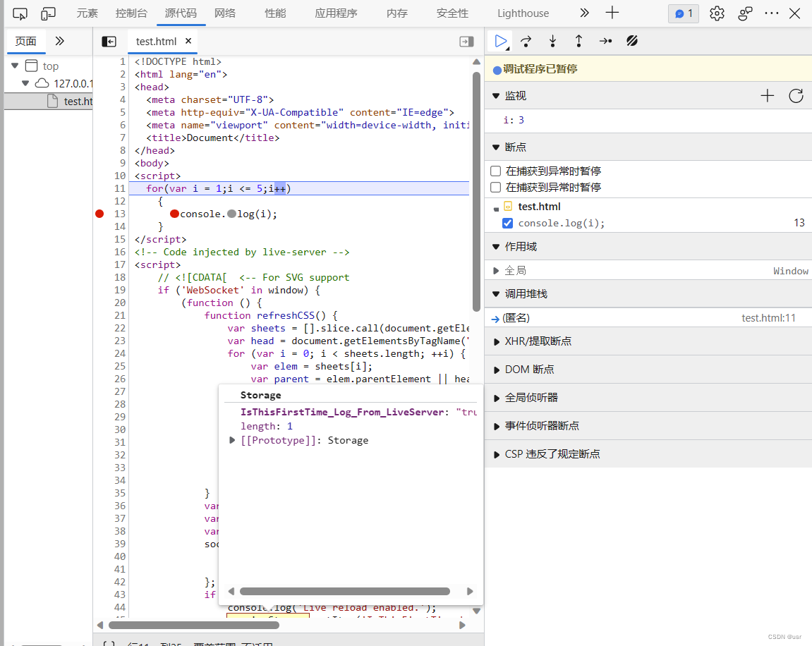Show more navigator tabs chevron
Viewport: 812px width, 646px height.
59,41
